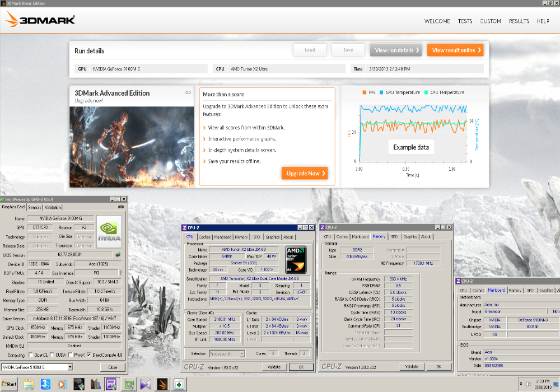Click the View result online button

[455, 50]
